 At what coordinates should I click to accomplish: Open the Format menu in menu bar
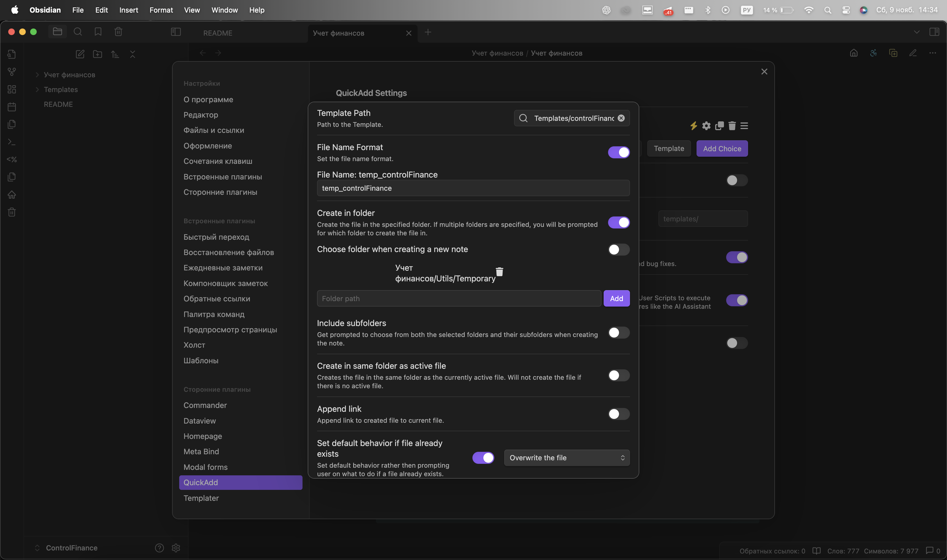click(161, 10)
